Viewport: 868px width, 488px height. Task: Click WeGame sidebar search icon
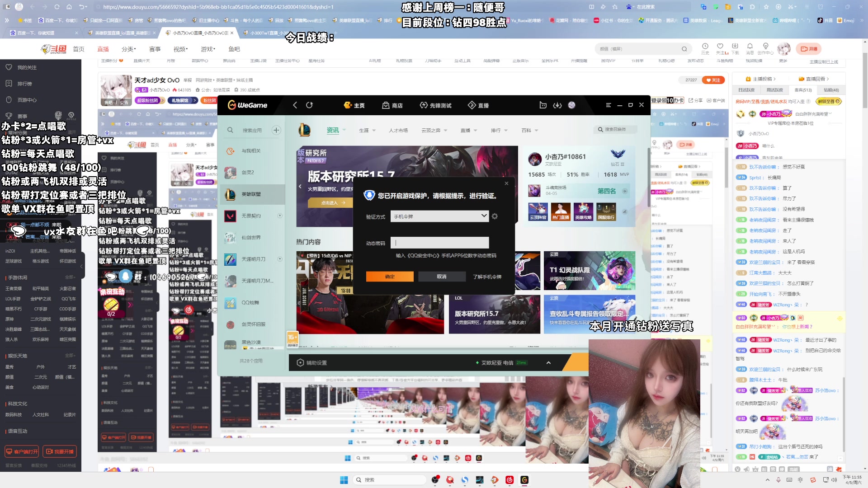pyautogui.click(x=230, y=130)
